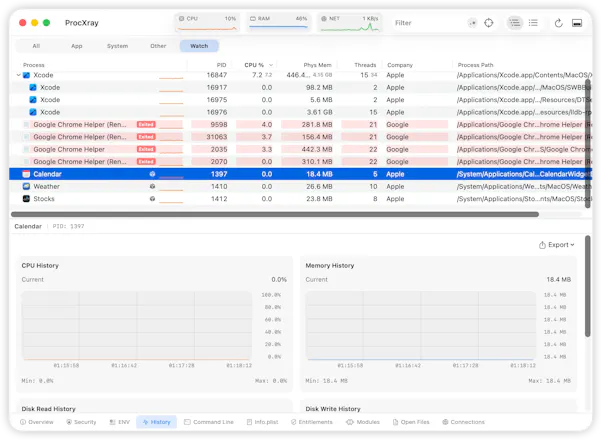Screen dimensions: 601x440
Task: Open the RAM usage meter
Action: [x=279, y=23]
